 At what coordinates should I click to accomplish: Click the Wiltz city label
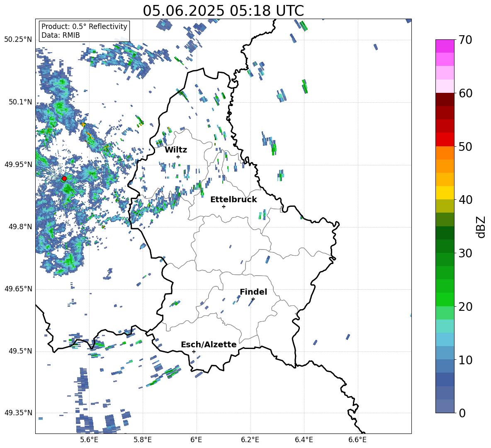[176, 150]
